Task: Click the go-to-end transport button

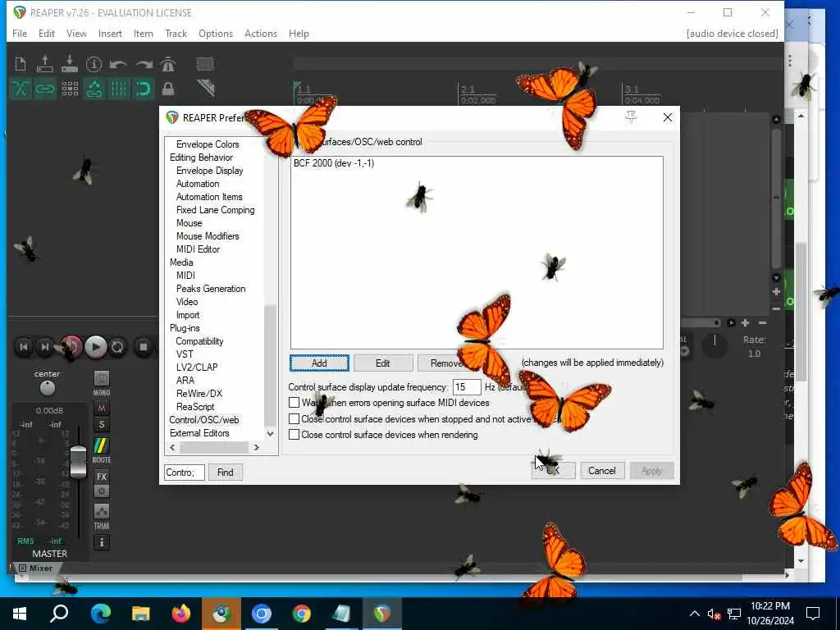Action: (x=45, y=347)
